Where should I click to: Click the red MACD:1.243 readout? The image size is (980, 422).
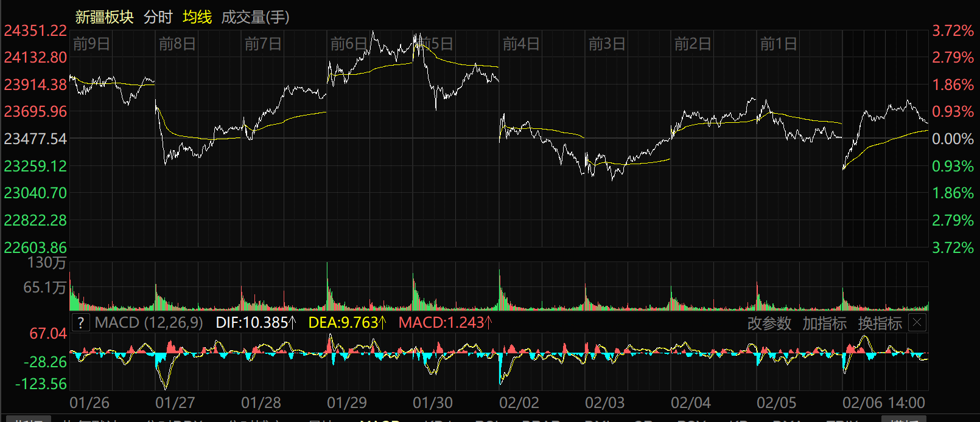(x=445, y=323)
